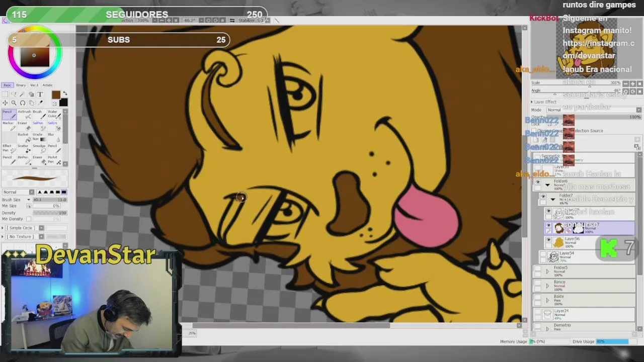This screenshot has height=362, width=644.
Task: Select the Water Color tool
Action: pyautogui.click(x=54, y=115)
